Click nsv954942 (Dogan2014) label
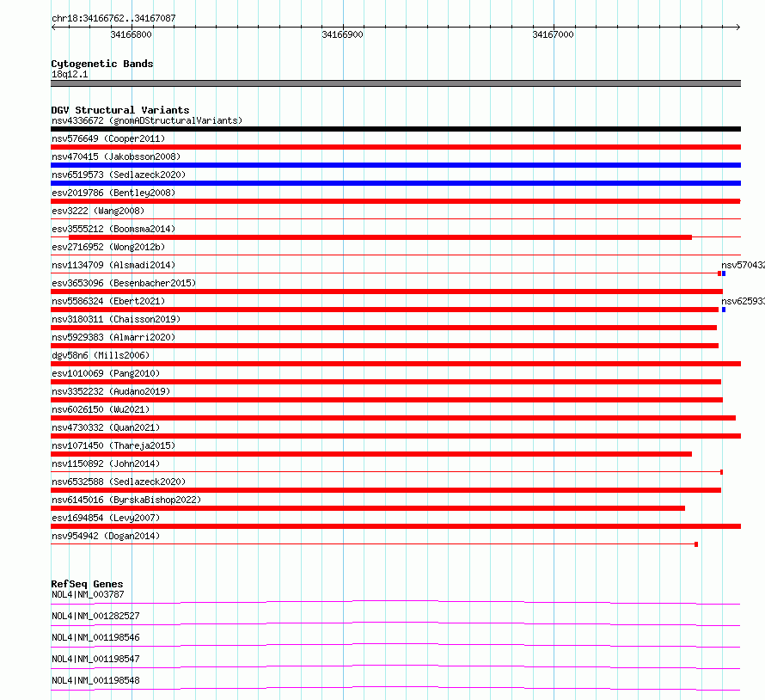This screenshot has height=700, width=765. 106,536
